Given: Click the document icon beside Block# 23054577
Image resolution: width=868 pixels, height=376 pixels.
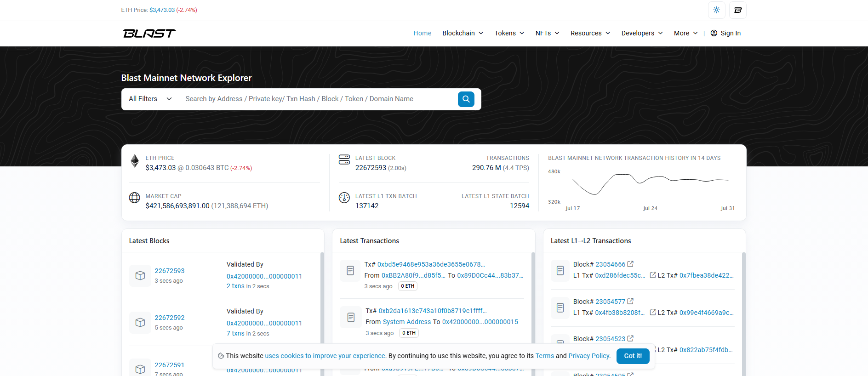Looking at the screenshot, I should coord(560,308).
